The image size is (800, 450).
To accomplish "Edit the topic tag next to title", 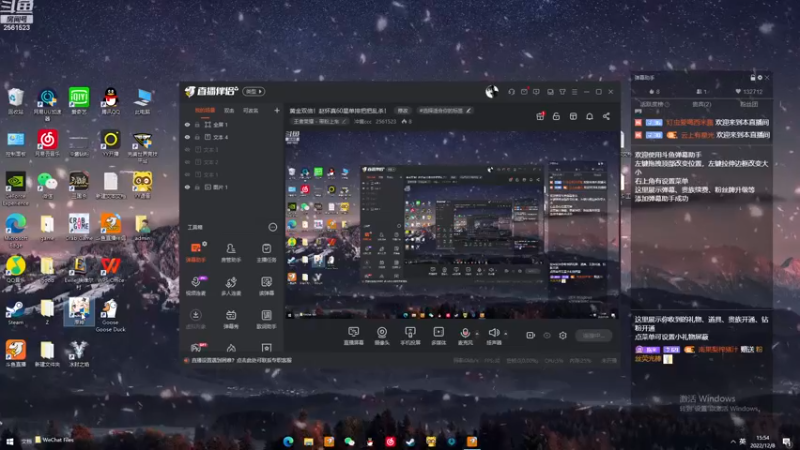I will pos(445,110).
